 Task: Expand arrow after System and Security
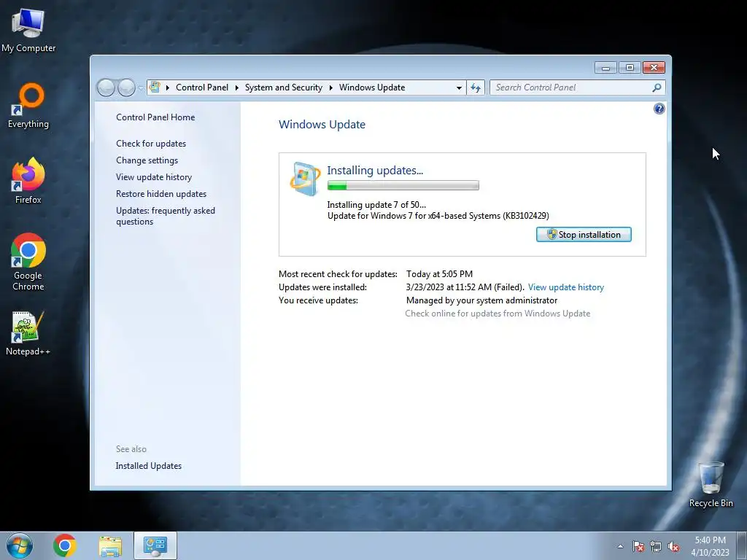click(330, 87)
